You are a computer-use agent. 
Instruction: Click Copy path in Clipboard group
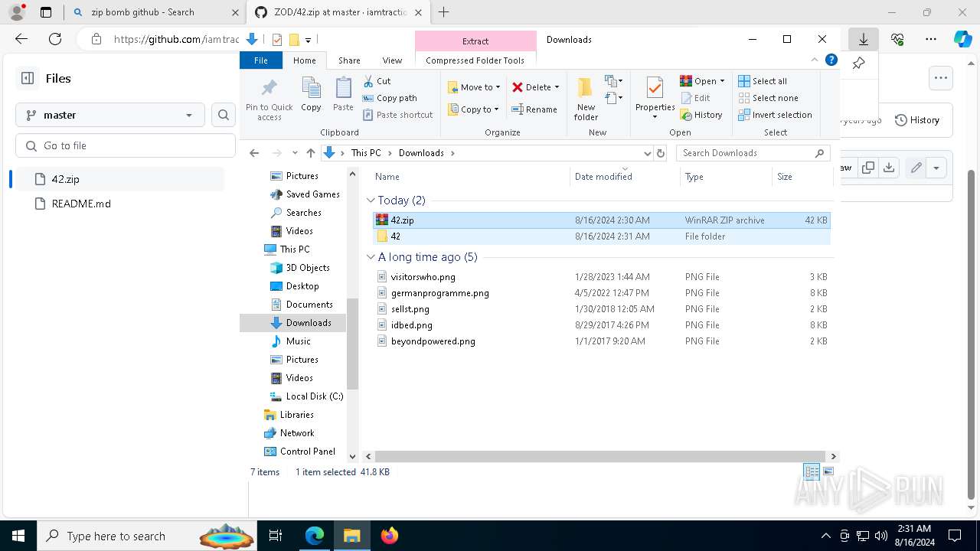(x=390, y=98)
